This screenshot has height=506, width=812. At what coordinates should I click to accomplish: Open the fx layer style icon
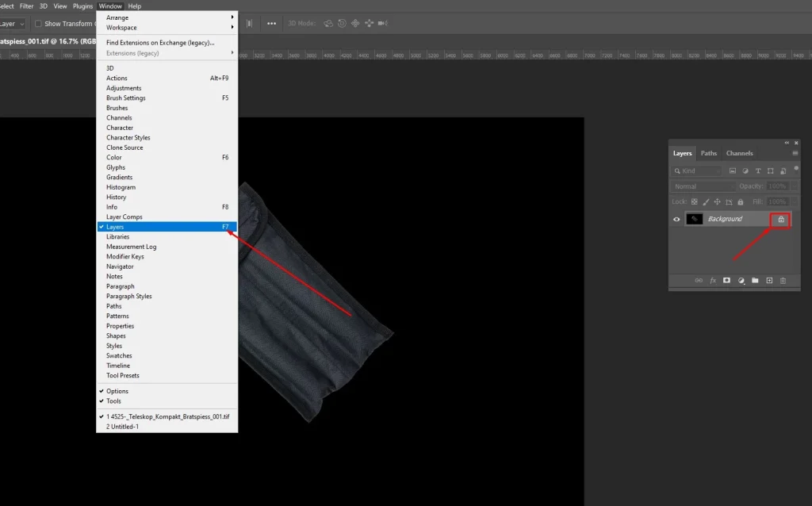(x=713, y=280)
